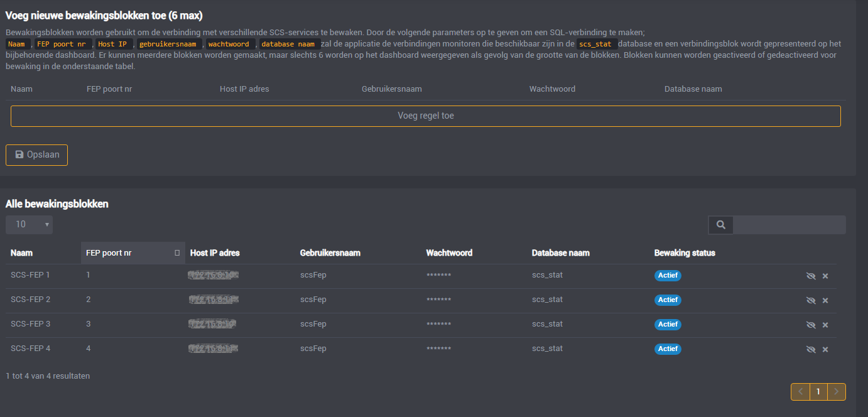Select the 'SCS-FEP 4' name cell

[x=30, y=349]
